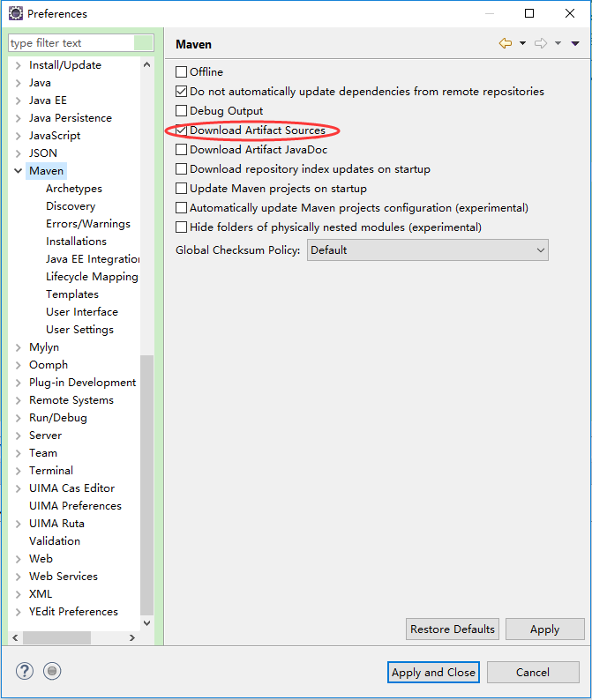Viewport: 592px width, 700px height.
Task: Expand the UIMA Cas Editor node
Action: point(18,488)
